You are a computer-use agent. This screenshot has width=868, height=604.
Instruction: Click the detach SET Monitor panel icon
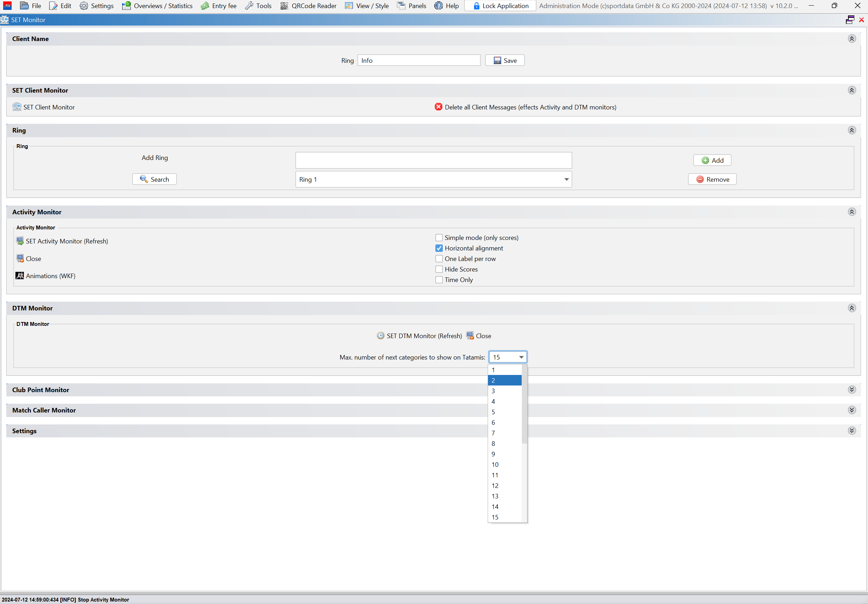(850, 20)
